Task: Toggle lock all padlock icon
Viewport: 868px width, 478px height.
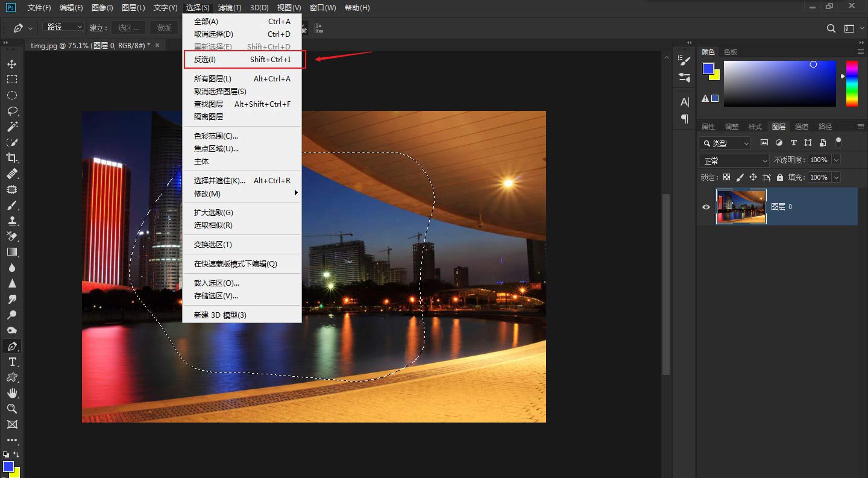Action: click(x=780, y=177)
